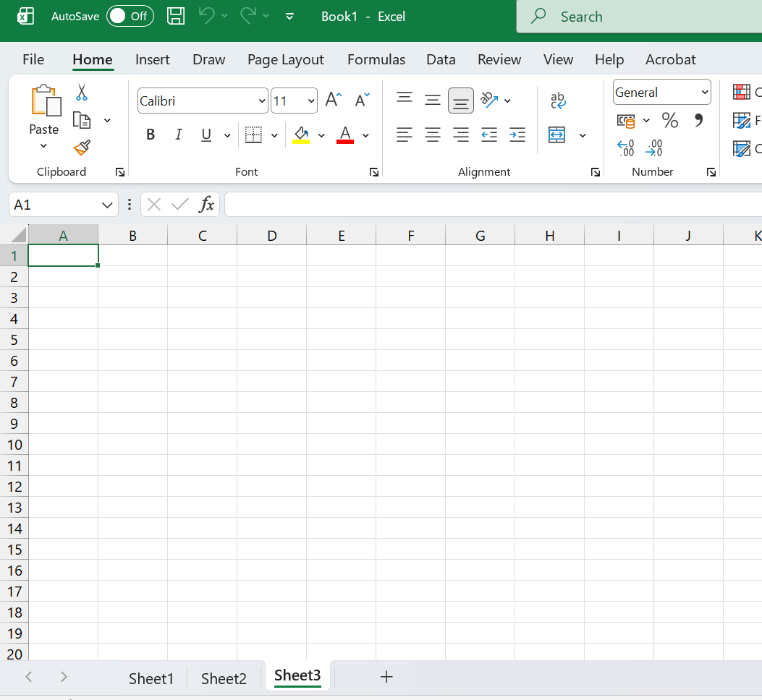The image size is (762, 700).
Task: Click the Increase Indent icon
Action: (517, 135)
